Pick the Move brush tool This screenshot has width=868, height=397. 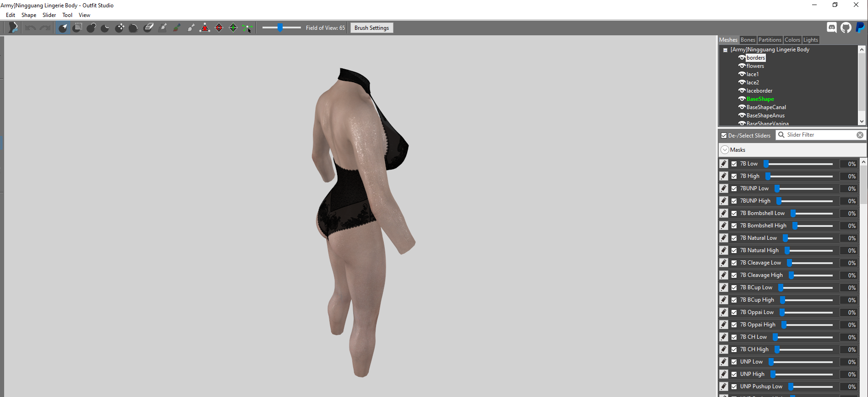pyautogui.click(x=120, y=28)
